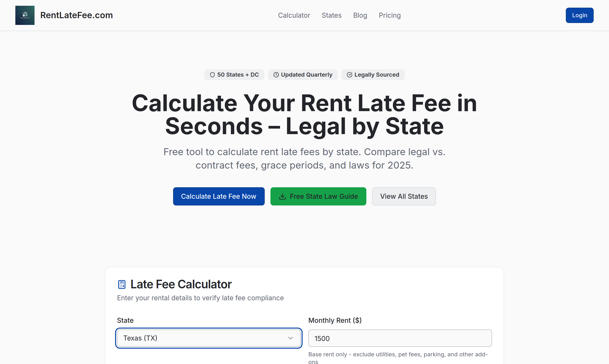The image size is (609, 364).
Task: Click the Free State Law Guide button
Action: [318, 196]
